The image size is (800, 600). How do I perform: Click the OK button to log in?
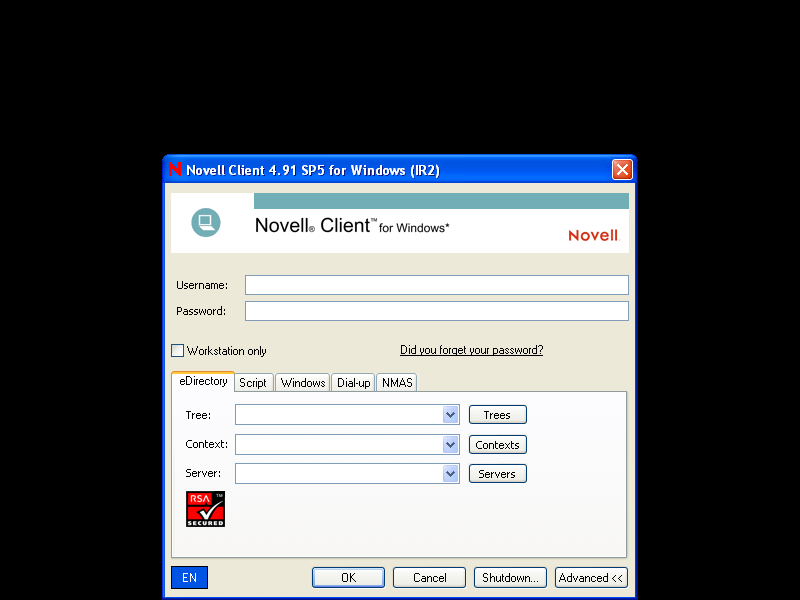tap(348, 578)
